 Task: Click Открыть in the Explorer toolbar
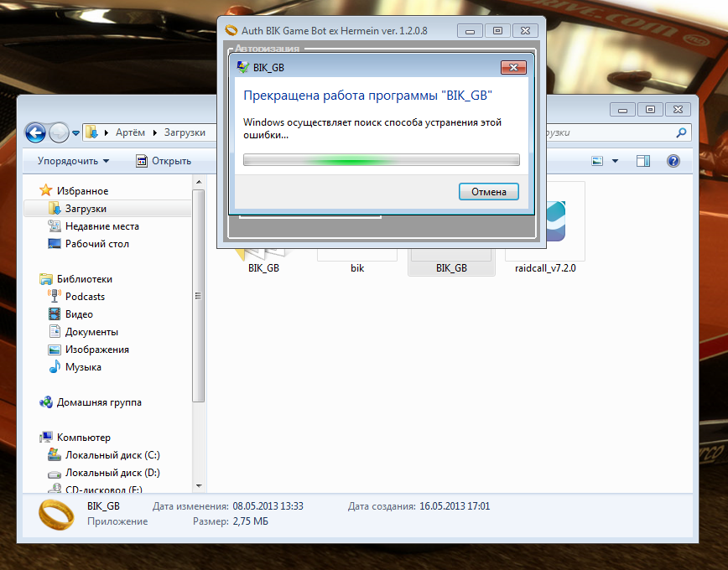(164, 161)
